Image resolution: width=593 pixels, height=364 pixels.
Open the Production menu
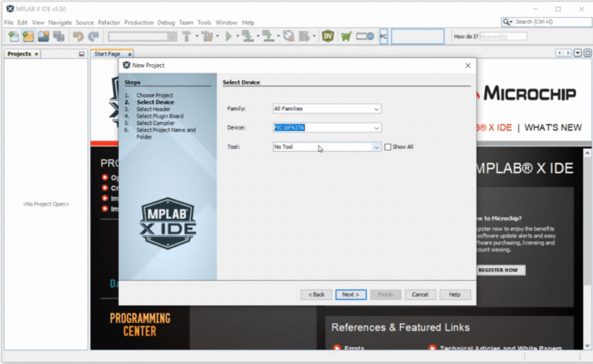pyautogui.click(x=139, y=22)
